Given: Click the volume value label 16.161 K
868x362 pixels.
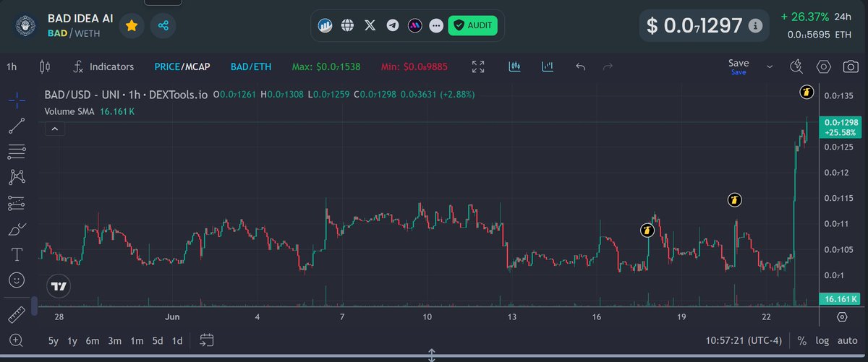Looking at the screenshot, I should coord(840,298).
